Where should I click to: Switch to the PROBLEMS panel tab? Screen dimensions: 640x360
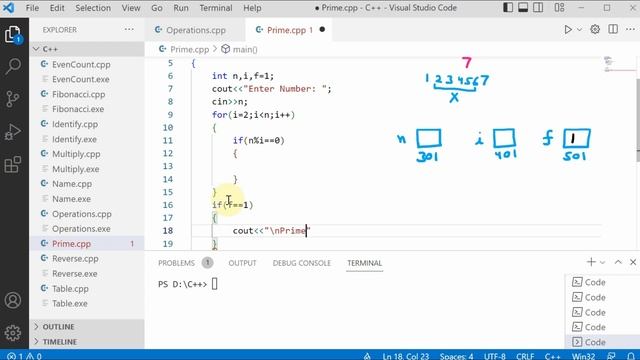tap(185, 263)
